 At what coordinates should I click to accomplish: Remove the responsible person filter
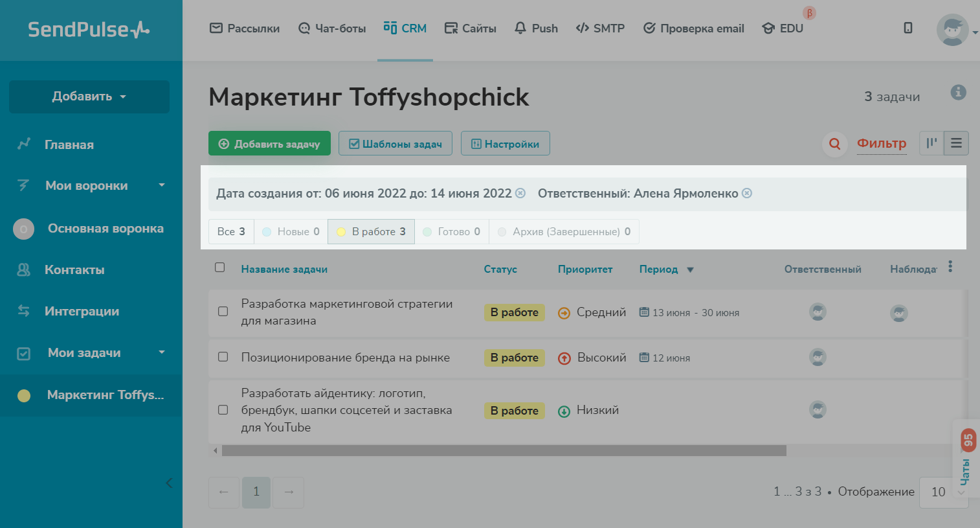click(x=747, y=193)
